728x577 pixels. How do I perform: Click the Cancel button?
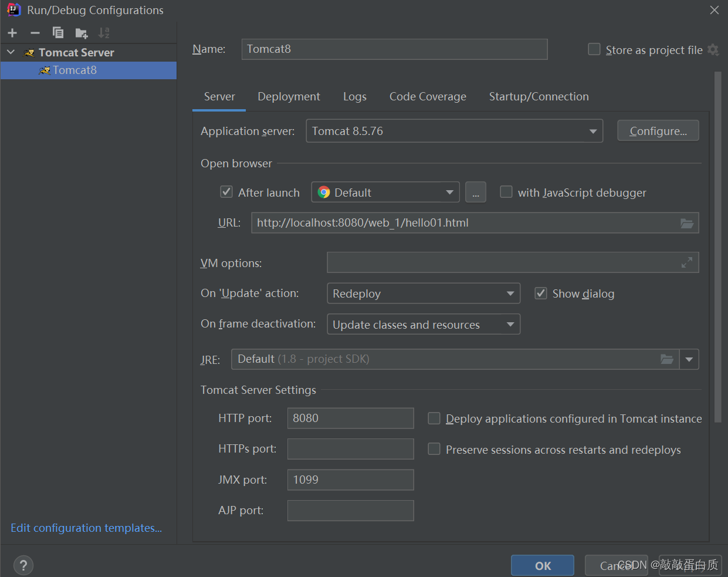tap(616, 566)
